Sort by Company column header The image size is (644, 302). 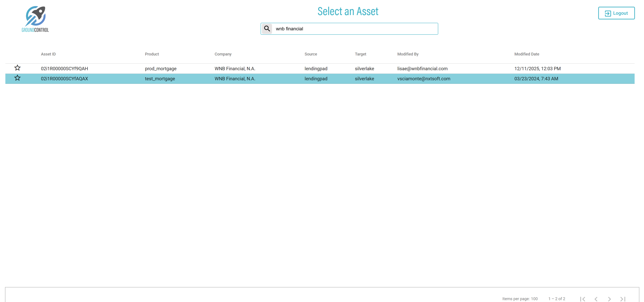[x=223, y=54]
